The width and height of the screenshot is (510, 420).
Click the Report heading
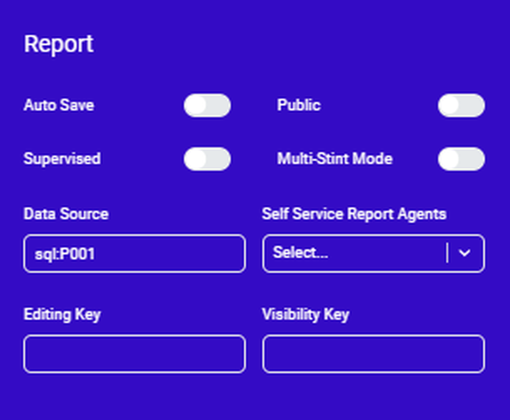[59, 44]
